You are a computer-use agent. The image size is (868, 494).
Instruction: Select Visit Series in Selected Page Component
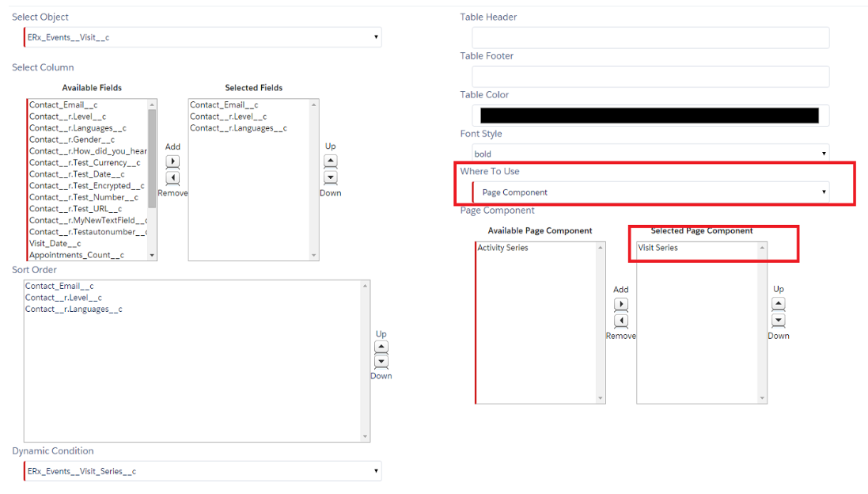click(x=658, y=248)
